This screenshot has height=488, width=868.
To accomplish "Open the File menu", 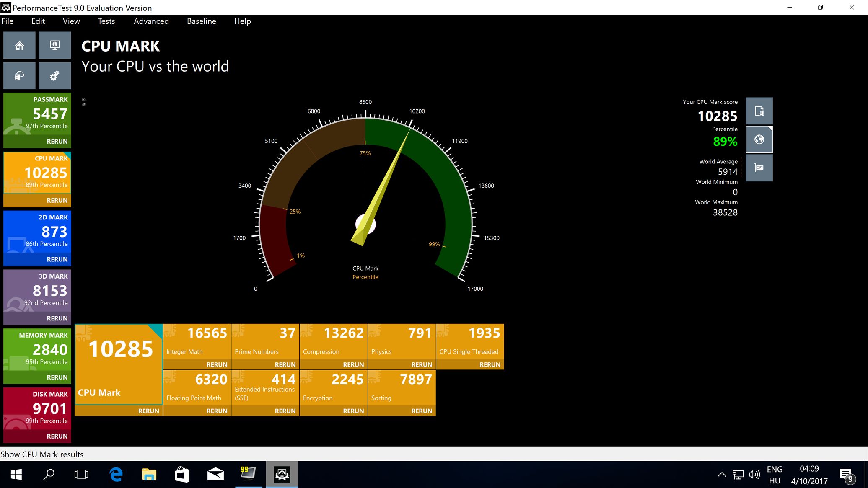I will point(8,21).
